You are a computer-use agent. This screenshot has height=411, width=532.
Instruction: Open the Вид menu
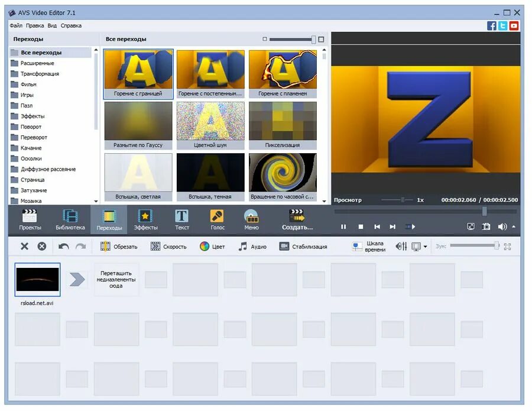tap(52, 25)
